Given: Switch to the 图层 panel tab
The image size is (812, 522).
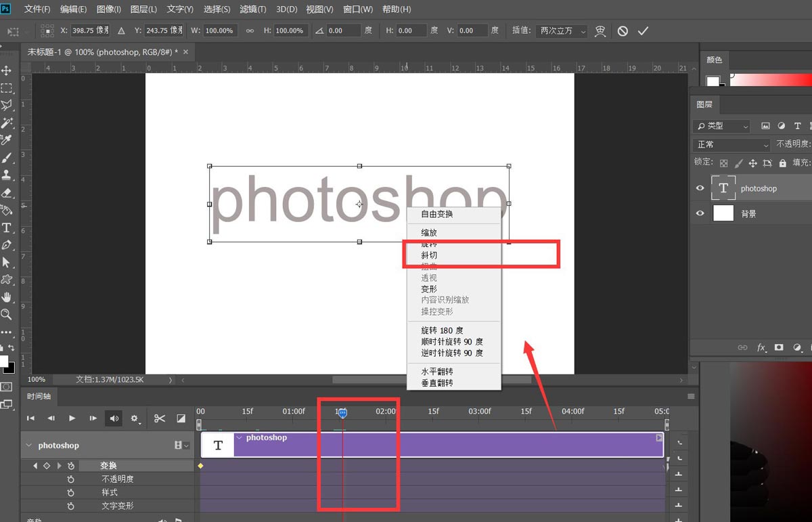Looking at the screenshot, I should 704,104.
